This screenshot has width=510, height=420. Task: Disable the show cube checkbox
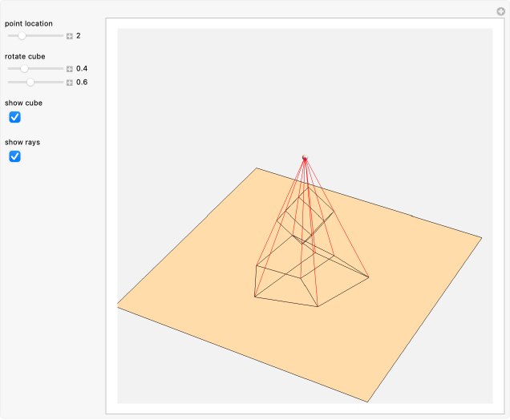click(x=14, y=118)
